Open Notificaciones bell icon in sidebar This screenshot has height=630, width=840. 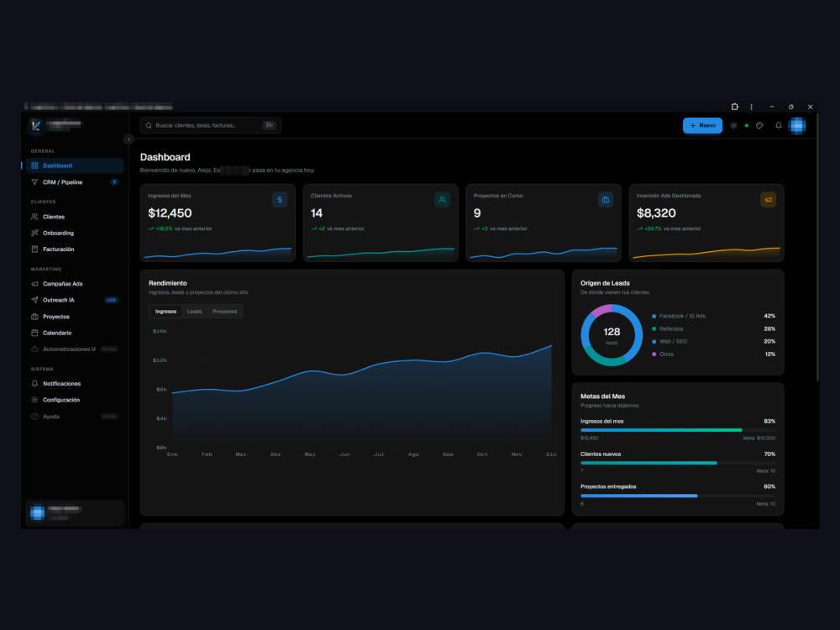point(34,384)
